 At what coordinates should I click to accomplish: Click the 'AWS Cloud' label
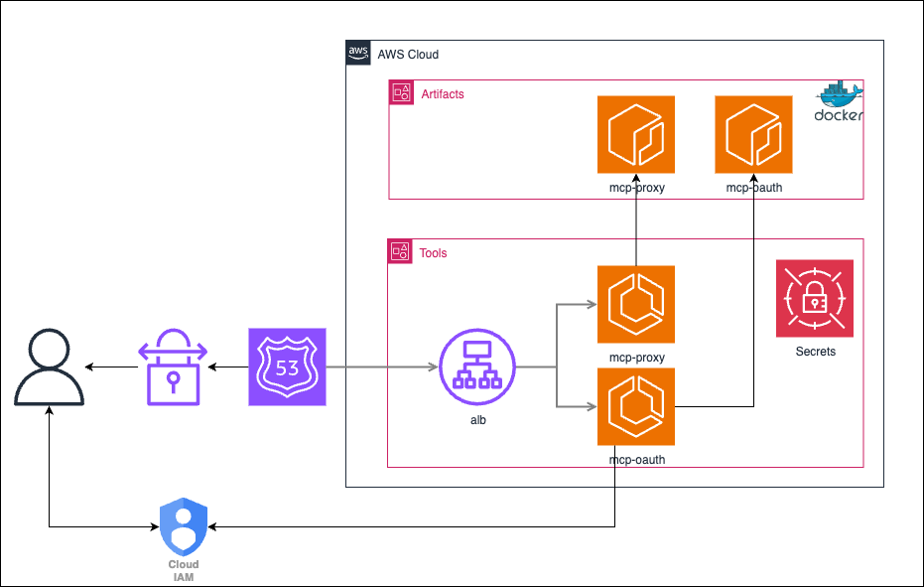(x=408, y=55)
